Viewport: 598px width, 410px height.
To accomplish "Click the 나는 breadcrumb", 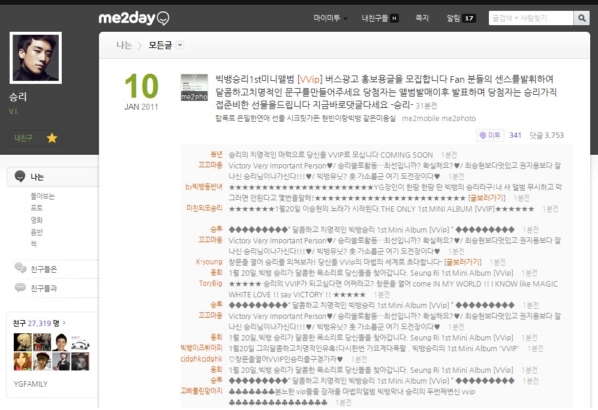I will click(x=124, y=45).
